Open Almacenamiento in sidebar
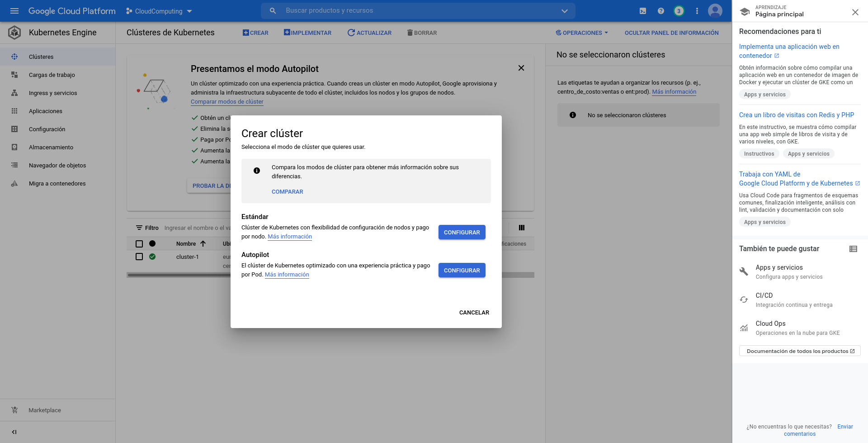This screenshot has width=868, height=443. 57,147
